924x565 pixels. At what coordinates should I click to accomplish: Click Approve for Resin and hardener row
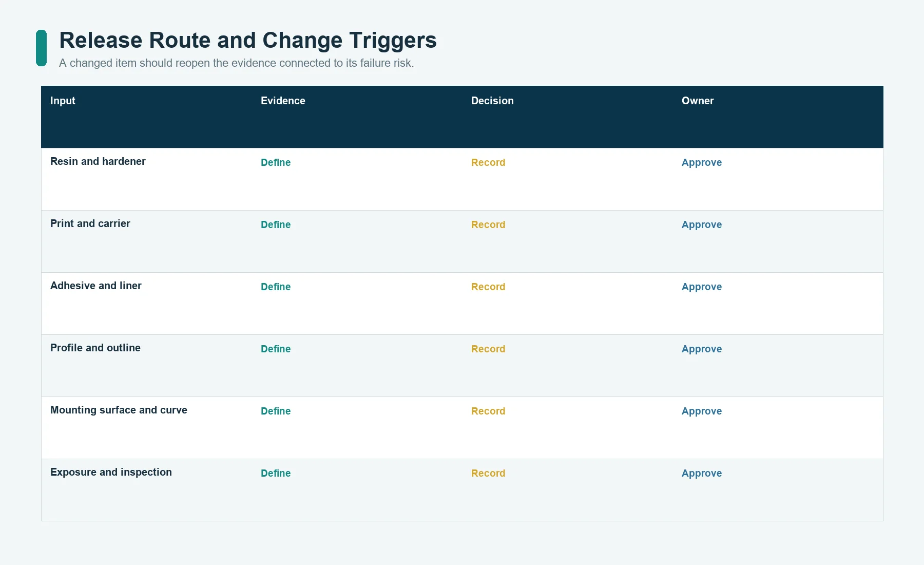[x=702, y=162]
